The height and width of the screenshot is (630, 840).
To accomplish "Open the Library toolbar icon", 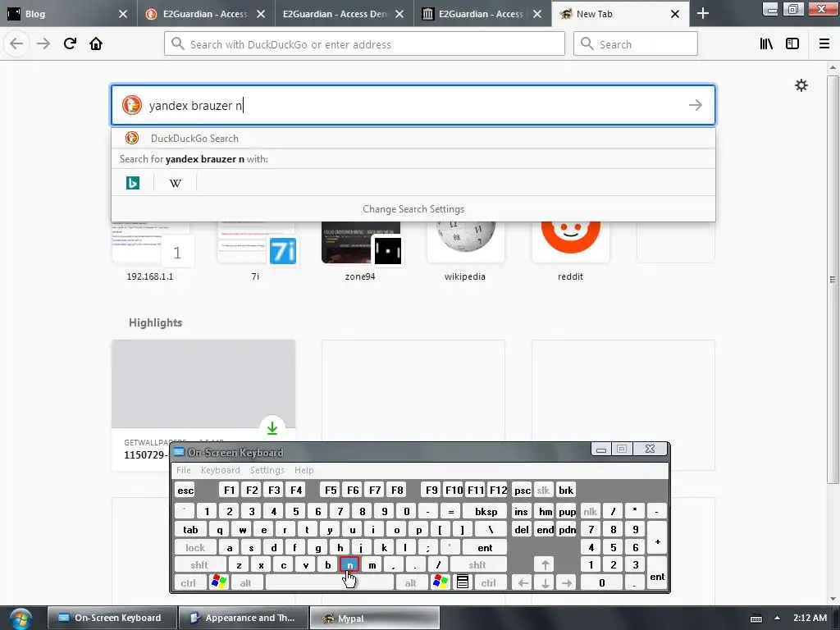I will click(766, 44).
